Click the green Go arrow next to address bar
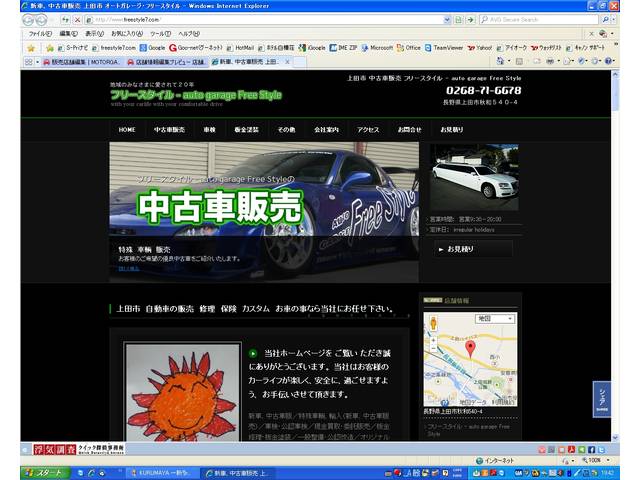Image resolution: width=640 pixels, height=480 pixels. 470,20
